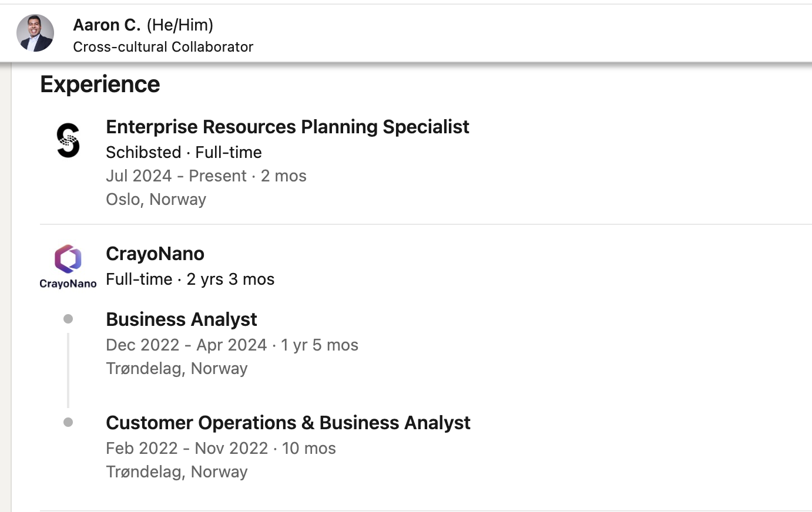Click the Jul 2024 - Present date range
Image resolution: width=812 pixels, height=512 pixels.
[176, 176]
